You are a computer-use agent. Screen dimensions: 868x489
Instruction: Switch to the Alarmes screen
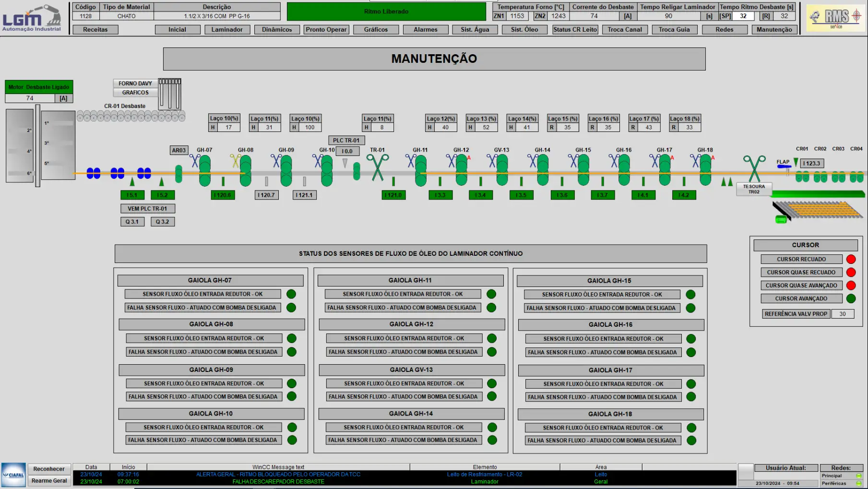[425, 30]
